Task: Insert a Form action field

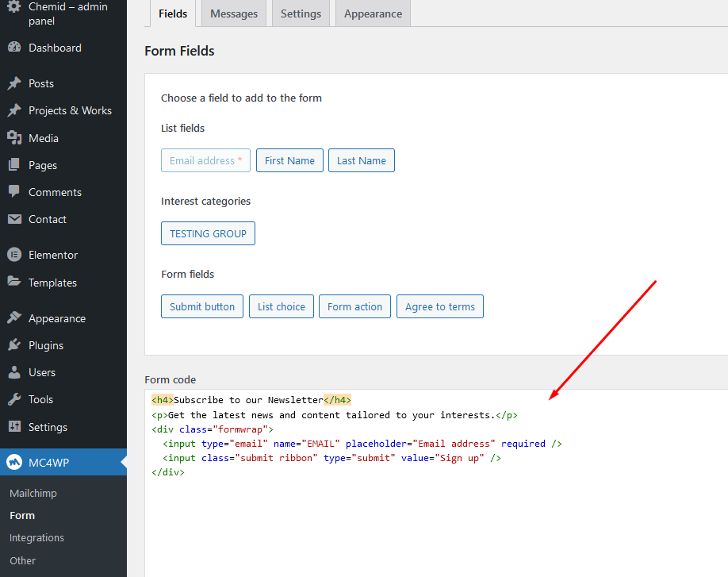Action: pyautogui.click(x=354, y=306)
